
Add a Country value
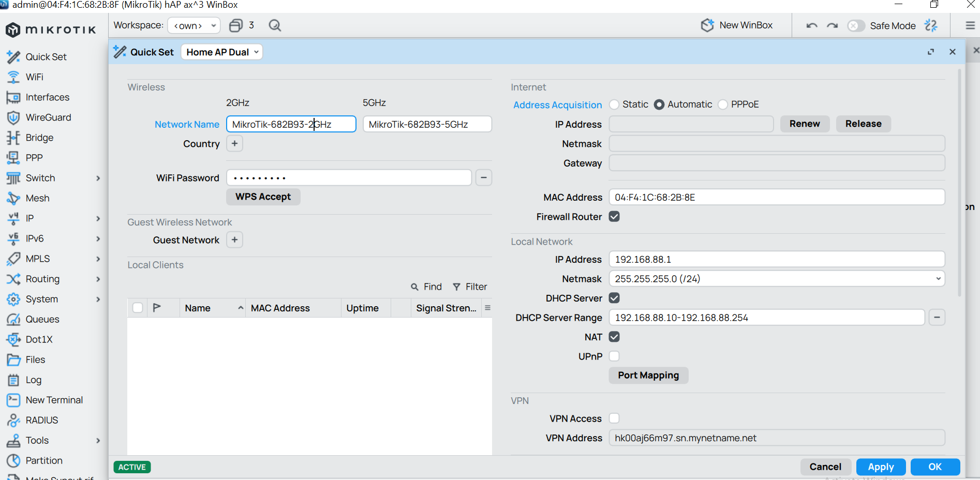click(234, 143)
